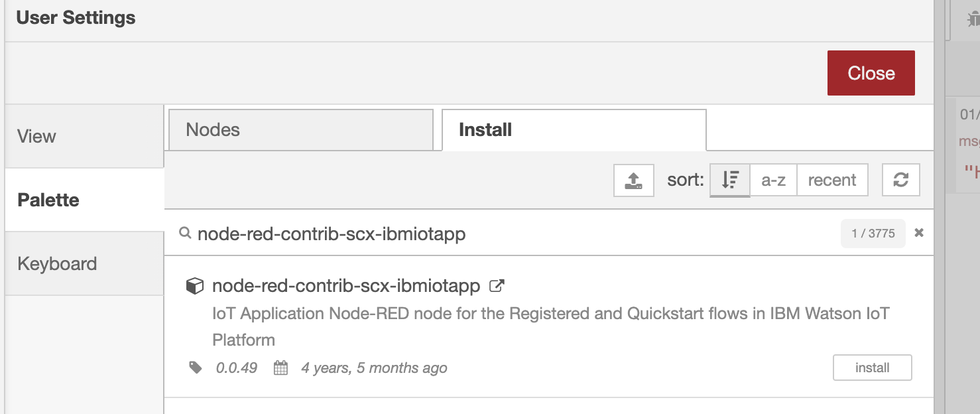Toggle descending sort order
Viewport: 980px width, 414px height.
(x=729, y=180)
